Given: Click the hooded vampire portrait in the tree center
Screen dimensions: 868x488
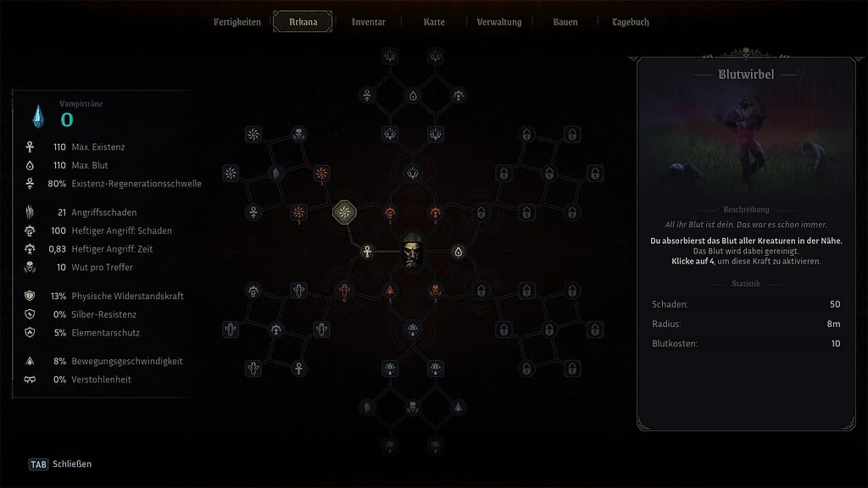Looking at the screenshot, I should pos(413,252).
